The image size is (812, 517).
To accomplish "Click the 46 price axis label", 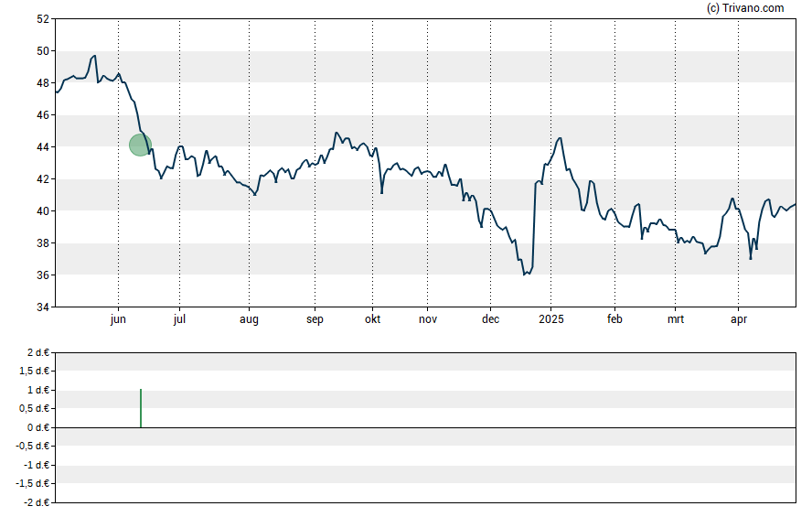I will (x=43, y=115).
